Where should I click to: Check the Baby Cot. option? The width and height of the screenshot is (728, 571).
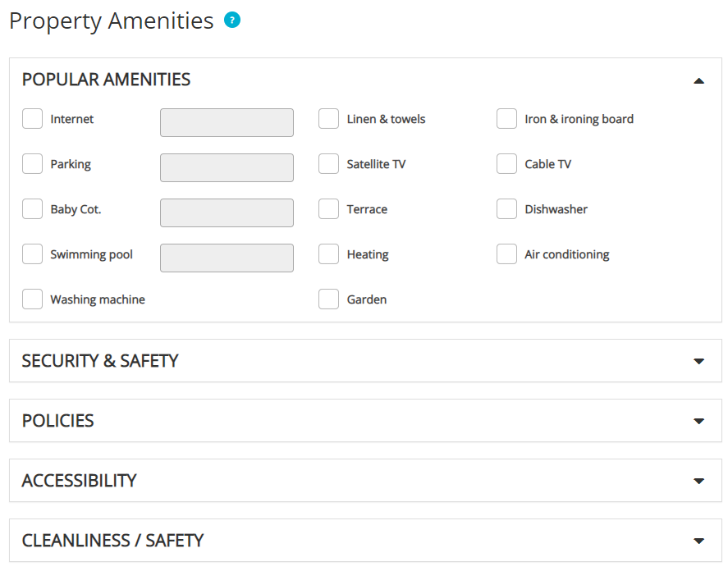pyautogui.click(x=33, y=209)
